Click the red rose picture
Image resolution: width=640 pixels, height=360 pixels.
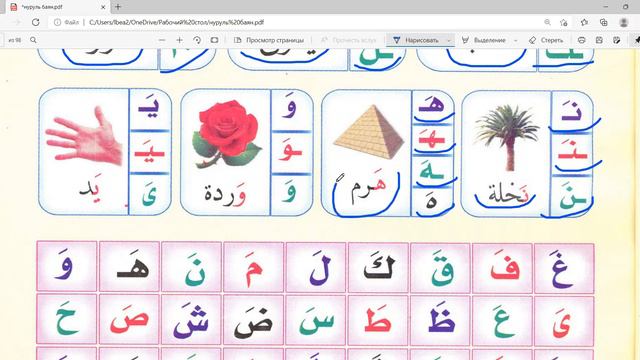226,135
